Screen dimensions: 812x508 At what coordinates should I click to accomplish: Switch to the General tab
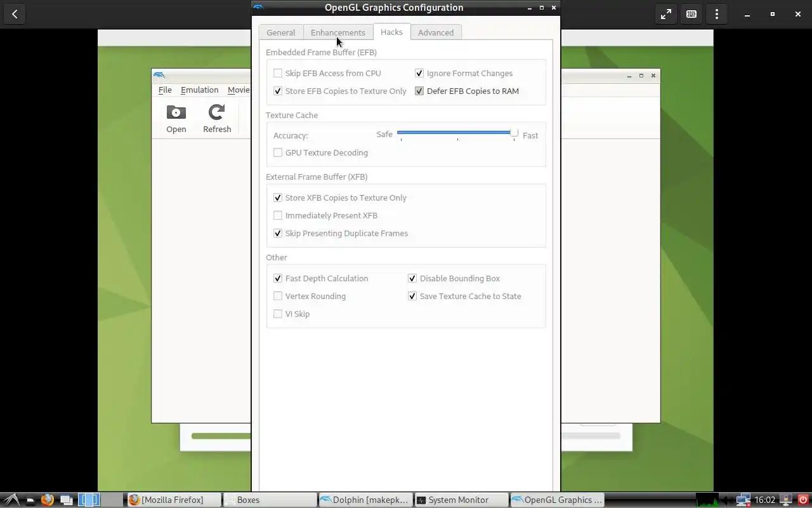(x=281, y=32)
